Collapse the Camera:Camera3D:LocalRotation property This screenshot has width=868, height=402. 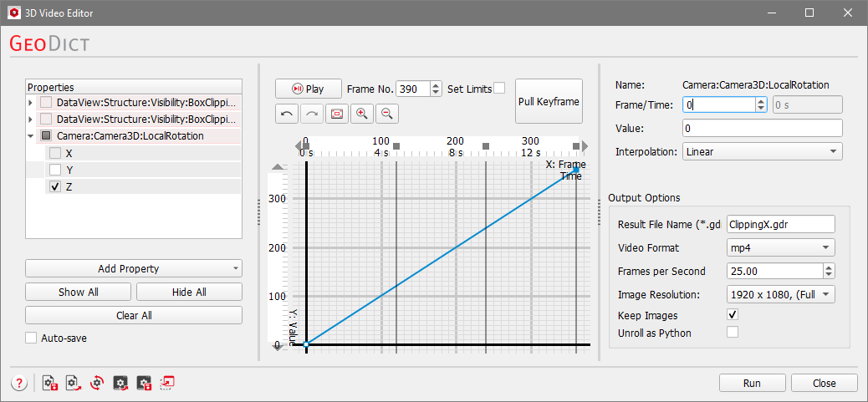30,136
